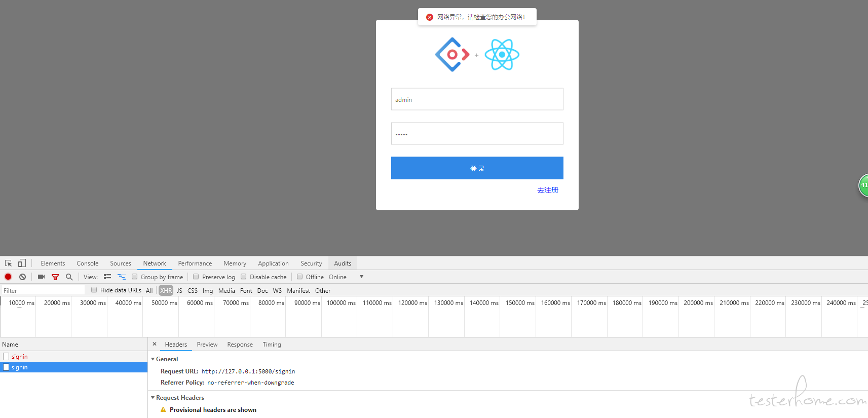
Task: Filter requests by Font
Action: (x=246, y=291)
